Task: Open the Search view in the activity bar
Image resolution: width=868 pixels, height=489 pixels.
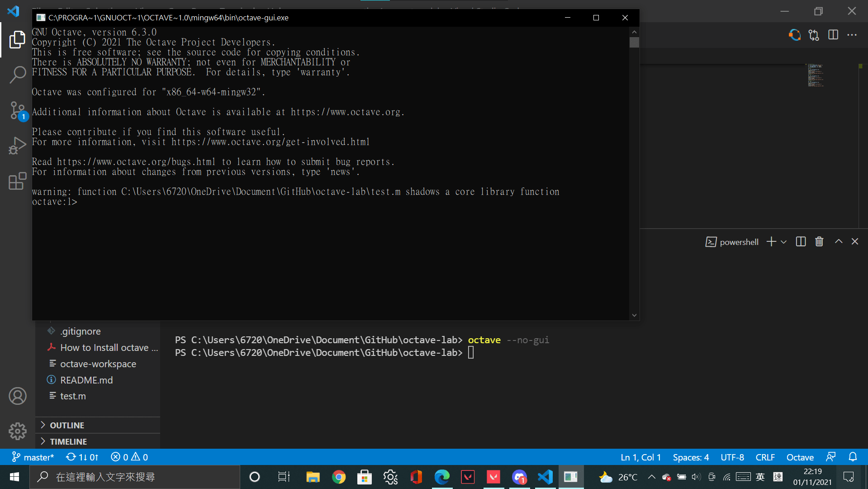Action: tap(17, 75)
